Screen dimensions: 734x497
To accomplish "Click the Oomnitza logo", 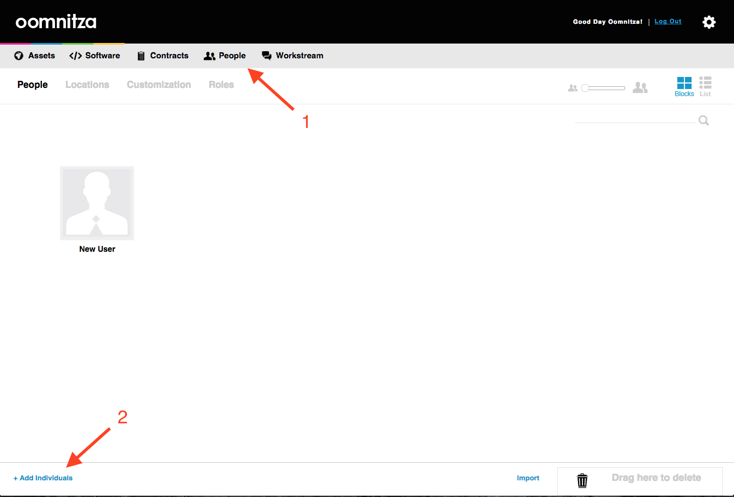I will pos(56,22).
